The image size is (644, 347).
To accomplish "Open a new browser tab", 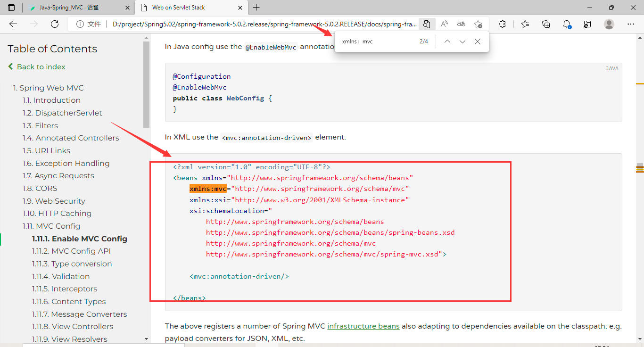I will pos(256,8).
